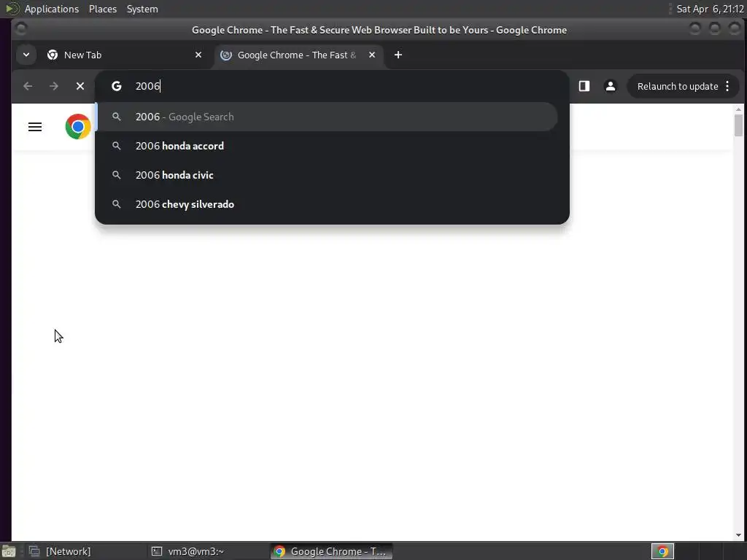Open Chrome three-dot menu
This screenshot has height=560, width=747.
tap(727, 86)
